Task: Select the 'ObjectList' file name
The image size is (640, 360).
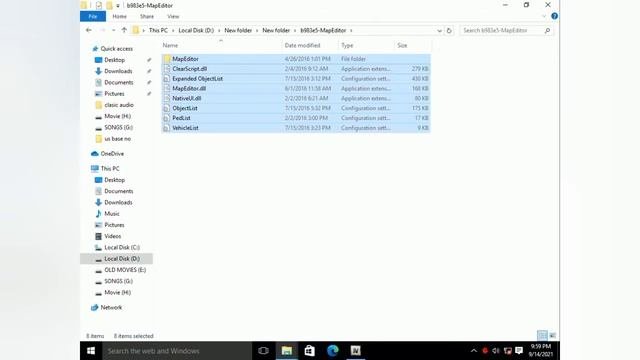Action: (x=184, y=108)
